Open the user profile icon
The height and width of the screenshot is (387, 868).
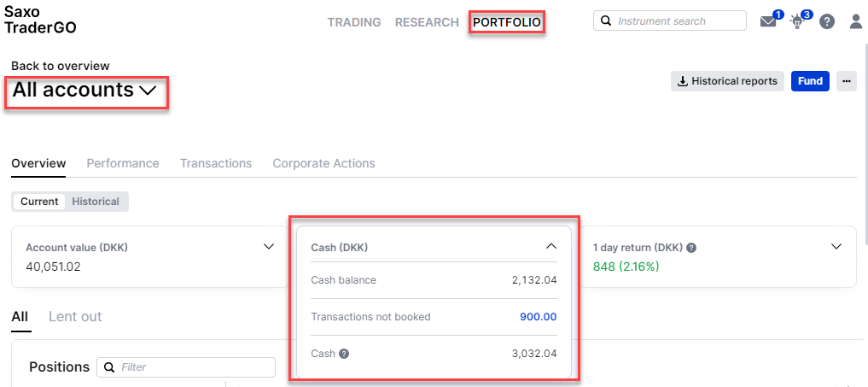pos(856,22)
